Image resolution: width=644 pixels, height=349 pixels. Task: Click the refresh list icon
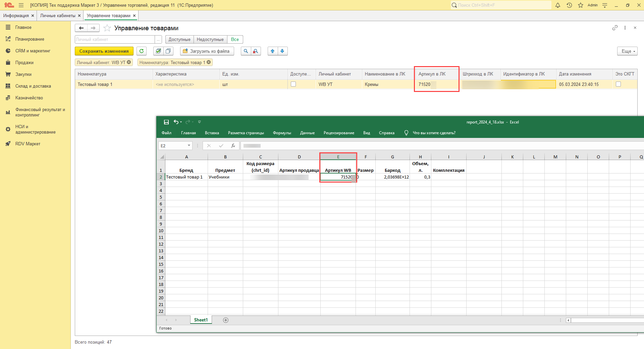tap(142, 51)
